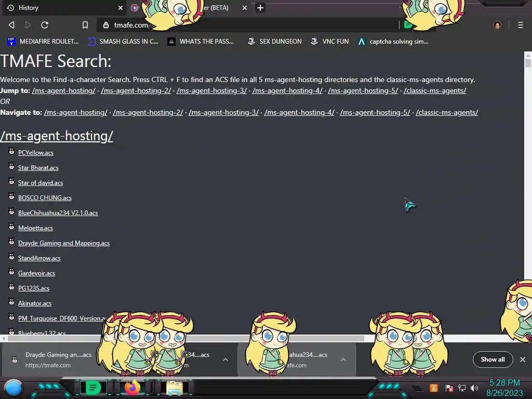The image size is (532, 399).
Task: Download BlueChihuahua234 V2.1.0.acs
Action: [58, 213]
